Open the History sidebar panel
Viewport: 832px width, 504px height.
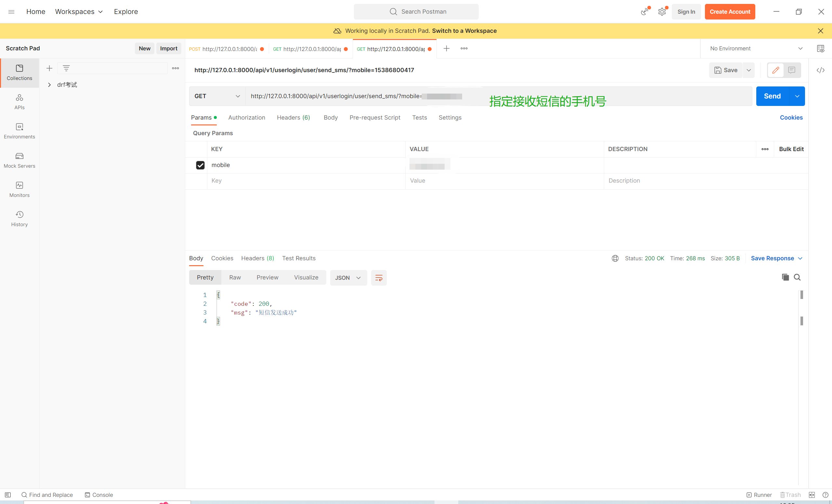(x=19, y=218)
